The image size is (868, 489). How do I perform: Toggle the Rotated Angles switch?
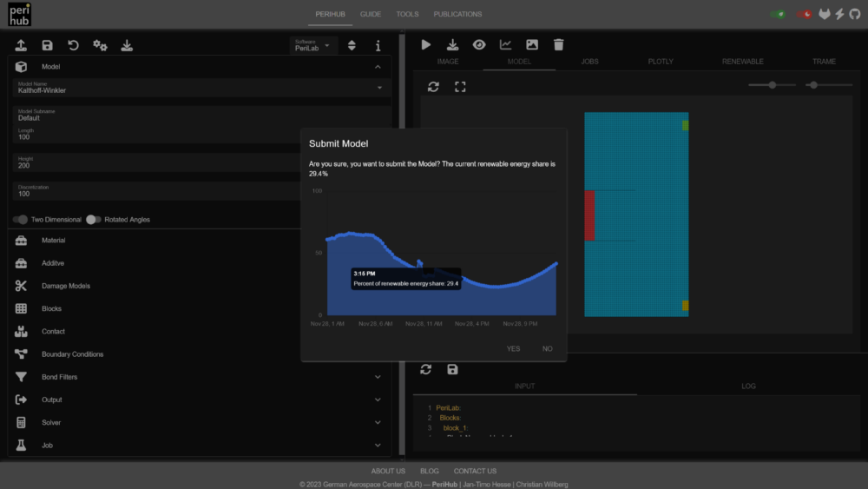click(93, 220)
